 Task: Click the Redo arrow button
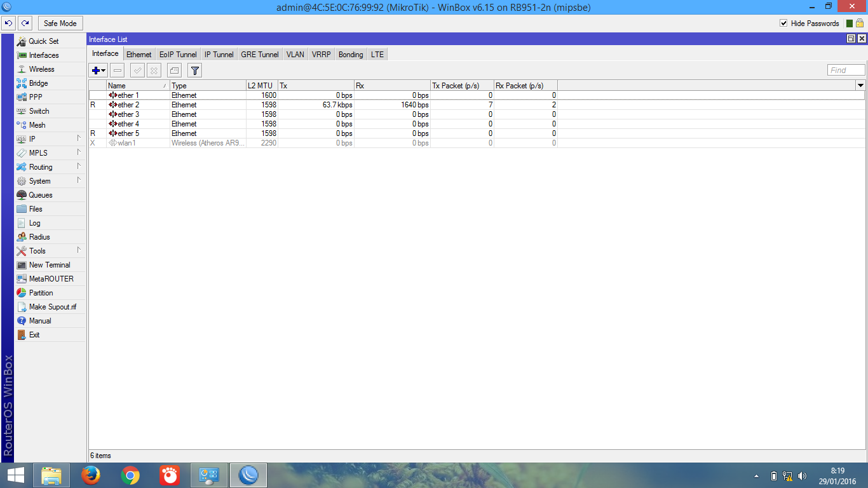coord(25,24)
